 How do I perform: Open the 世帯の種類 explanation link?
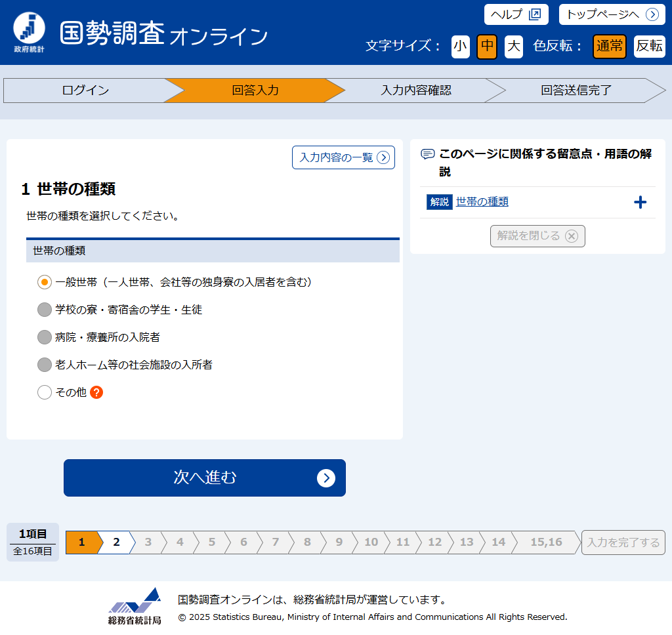(482, 202)
